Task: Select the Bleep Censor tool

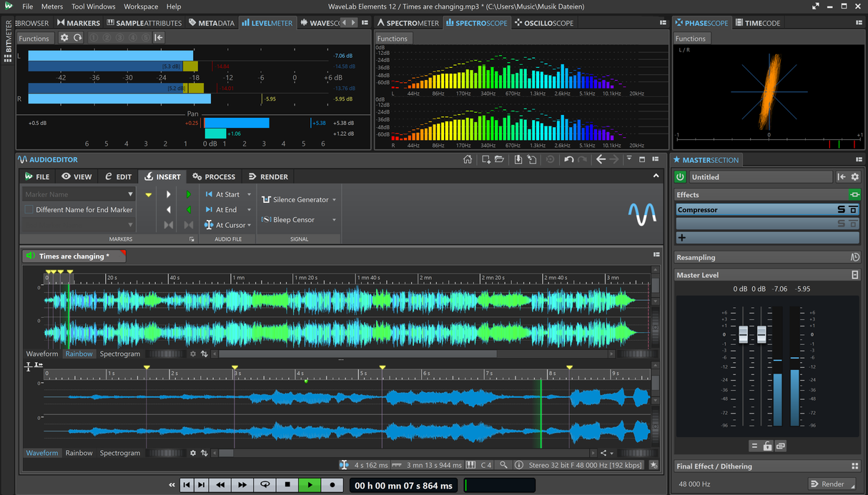Action: point(293,219)
